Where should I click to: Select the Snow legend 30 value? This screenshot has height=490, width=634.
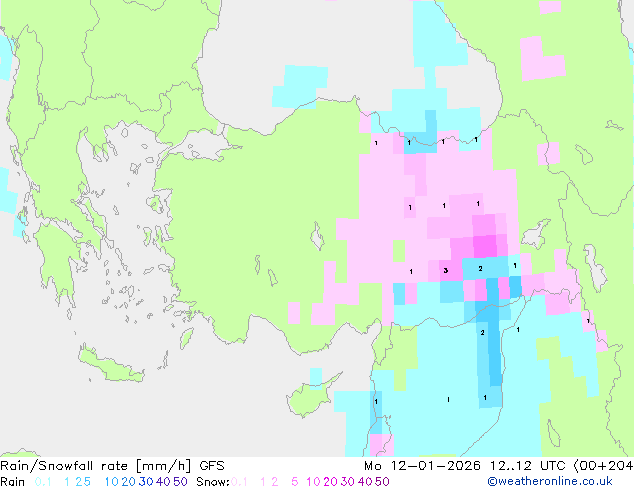pyautogui.click(x=348, y=482)
